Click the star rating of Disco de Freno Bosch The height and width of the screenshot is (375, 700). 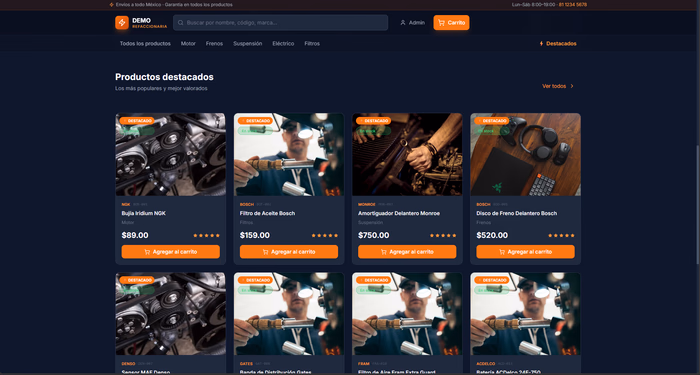point(561,235)
